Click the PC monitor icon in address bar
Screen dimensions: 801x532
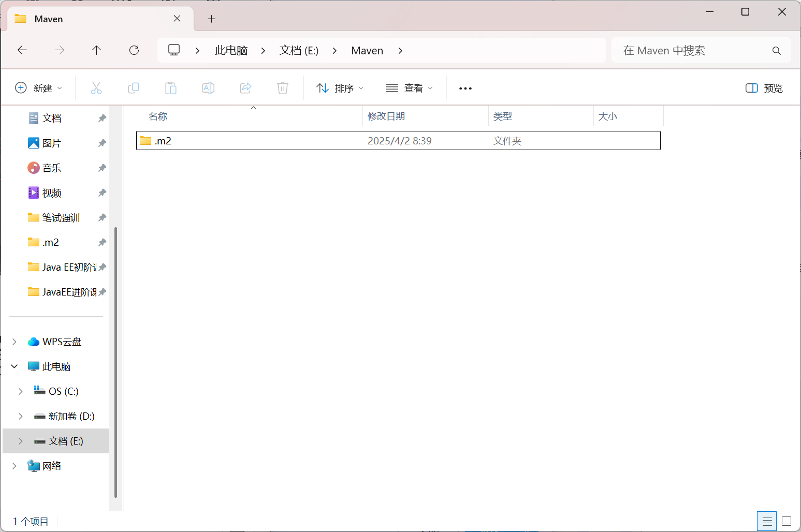[x=174, y=50]
